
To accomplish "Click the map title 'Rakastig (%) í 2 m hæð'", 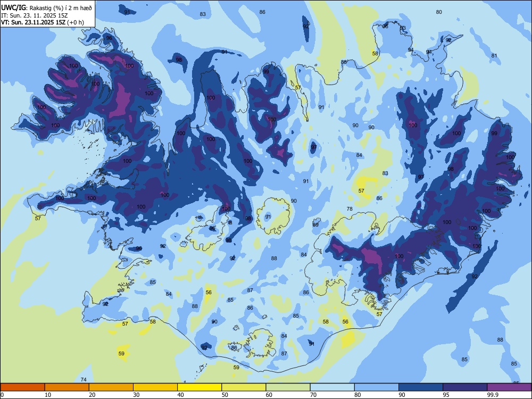I will tap(61, 8).
